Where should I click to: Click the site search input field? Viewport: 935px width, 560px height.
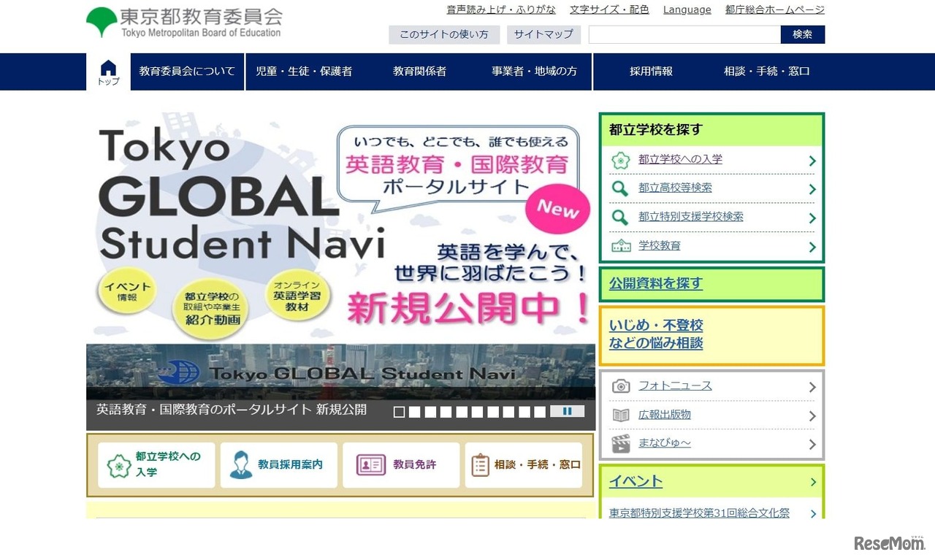pyautogui.click(x=684, y=34)
